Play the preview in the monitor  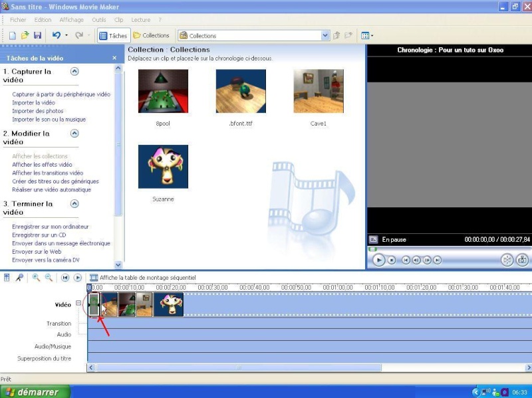click(378, 260)
